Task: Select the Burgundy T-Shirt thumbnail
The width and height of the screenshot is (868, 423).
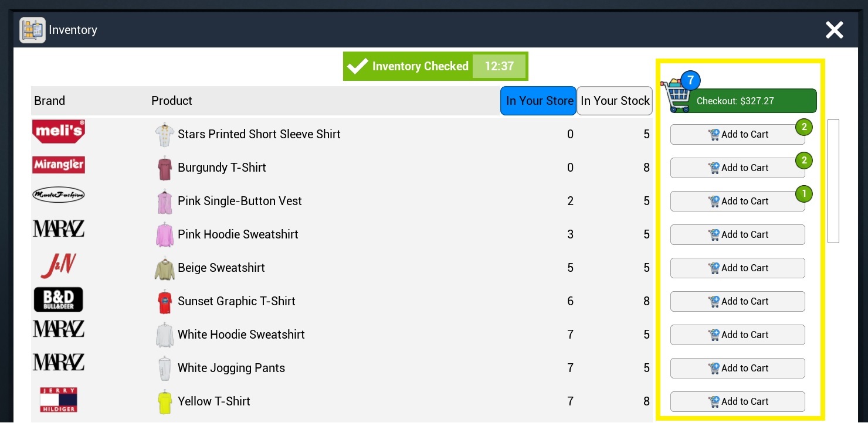Action: (x=165, y=168)
